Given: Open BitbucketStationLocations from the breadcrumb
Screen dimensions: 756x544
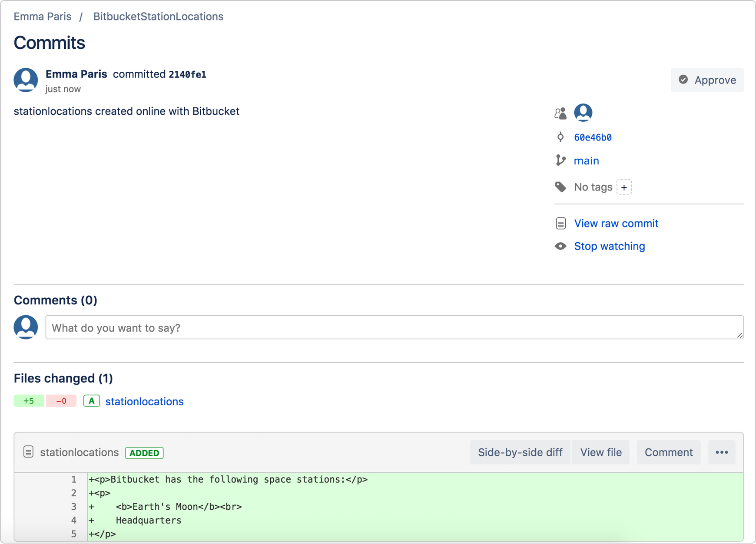Looking at the screenshot, I should point(158,16).
